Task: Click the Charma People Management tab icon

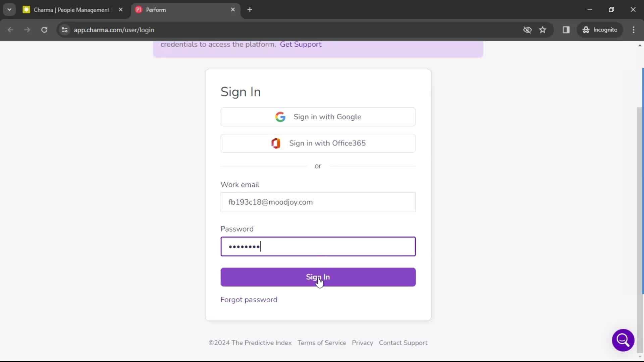Action: [26, 10]
